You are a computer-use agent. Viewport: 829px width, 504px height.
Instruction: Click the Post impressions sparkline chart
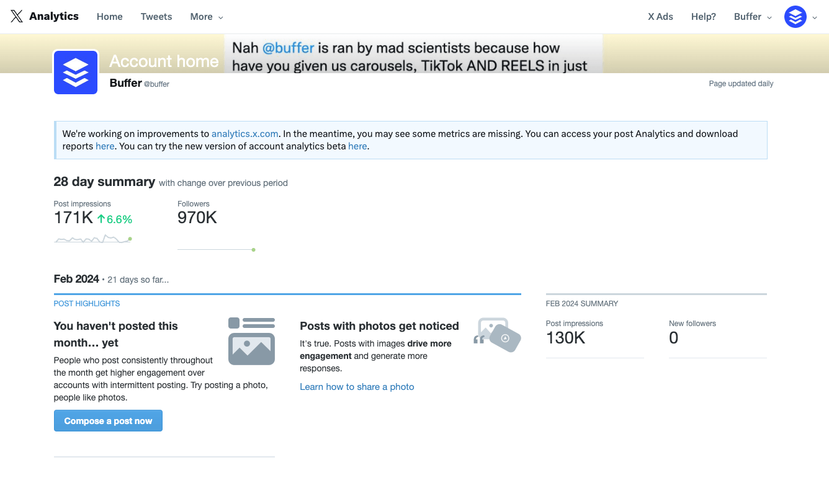click(x=93, y=239)
